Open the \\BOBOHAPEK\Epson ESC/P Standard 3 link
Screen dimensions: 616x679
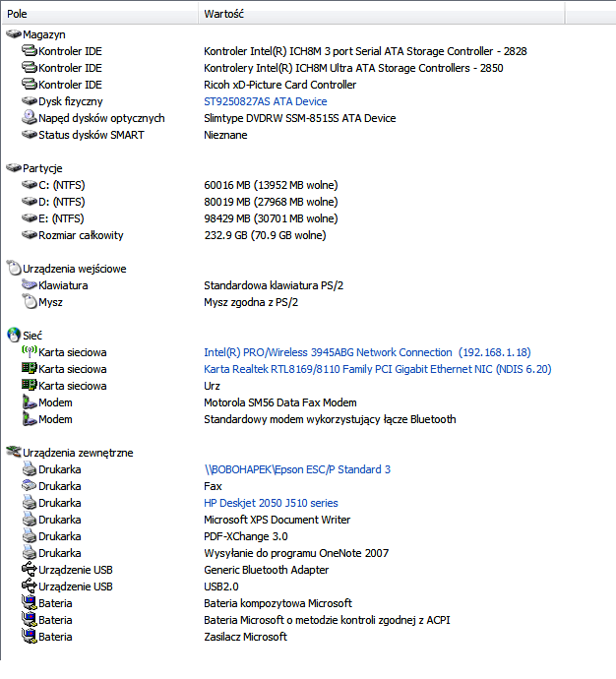coord(297,469)
